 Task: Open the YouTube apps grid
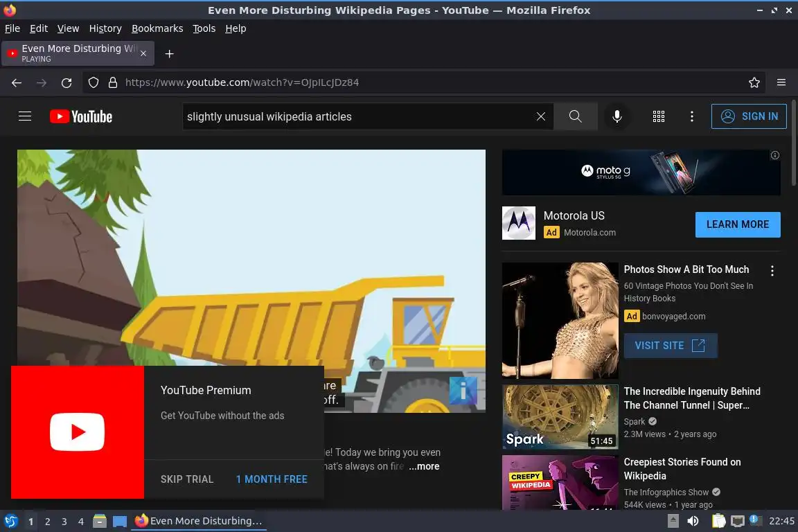click(x=659, y=116)
